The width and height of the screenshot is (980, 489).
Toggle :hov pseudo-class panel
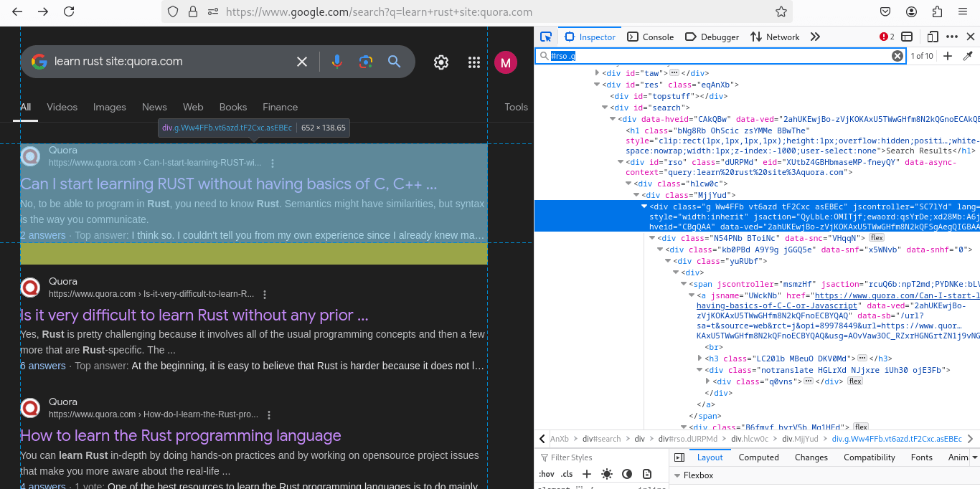547,474
